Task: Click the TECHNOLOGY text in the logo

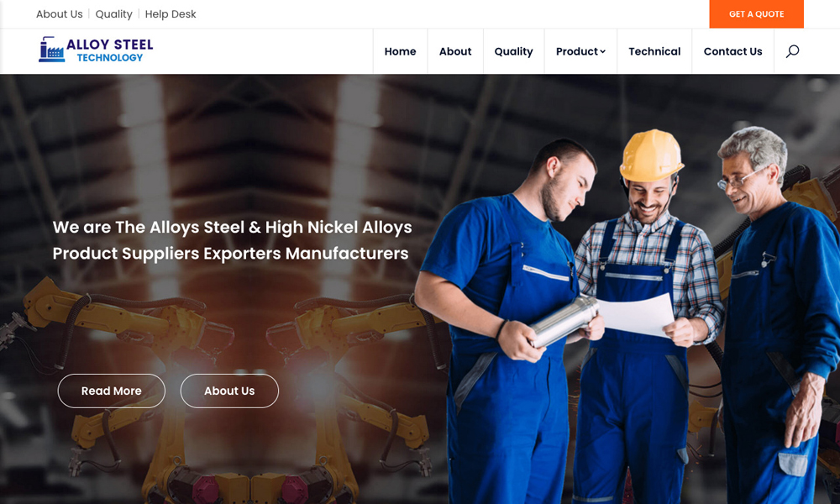Action: 110,58
